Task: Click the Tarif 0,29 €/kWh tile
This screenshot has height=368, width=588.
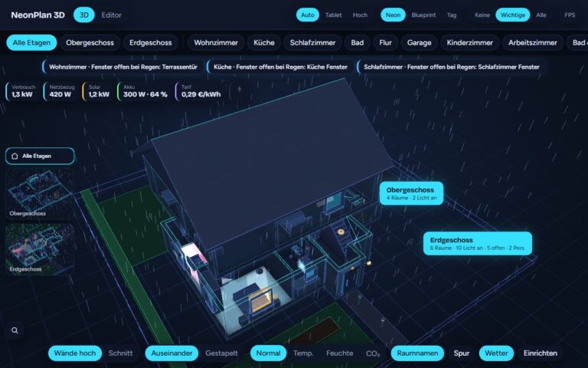Action: pos(200,92)
